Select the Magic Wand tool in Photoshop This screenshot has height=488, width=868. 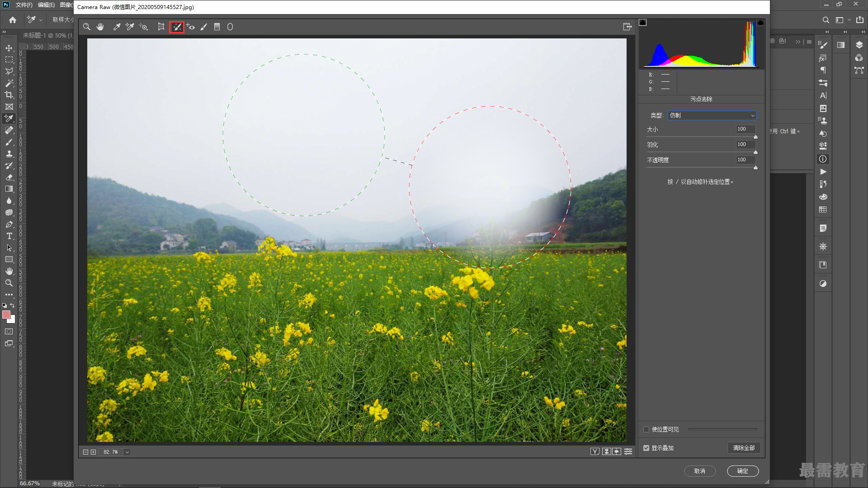[x=9, y=83]
